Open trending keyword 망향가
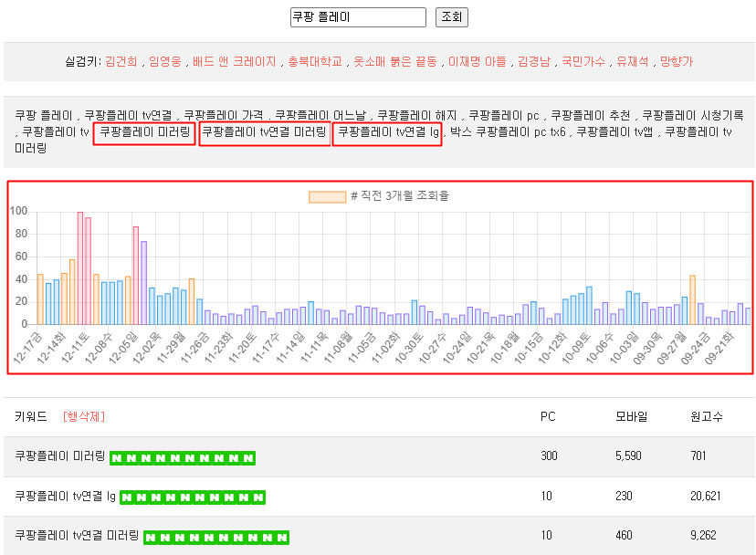 pyautogui.click(x=677, y=62)
